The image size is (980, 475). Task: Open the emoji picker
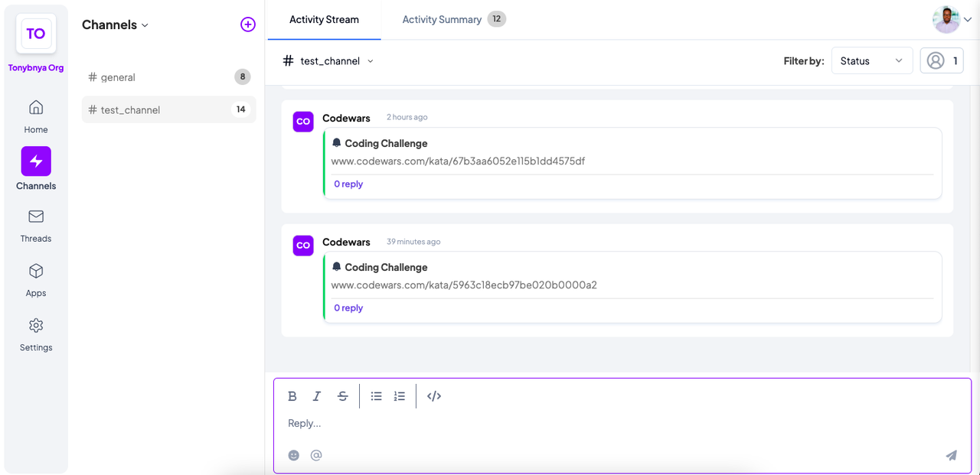tap(294, 455)
